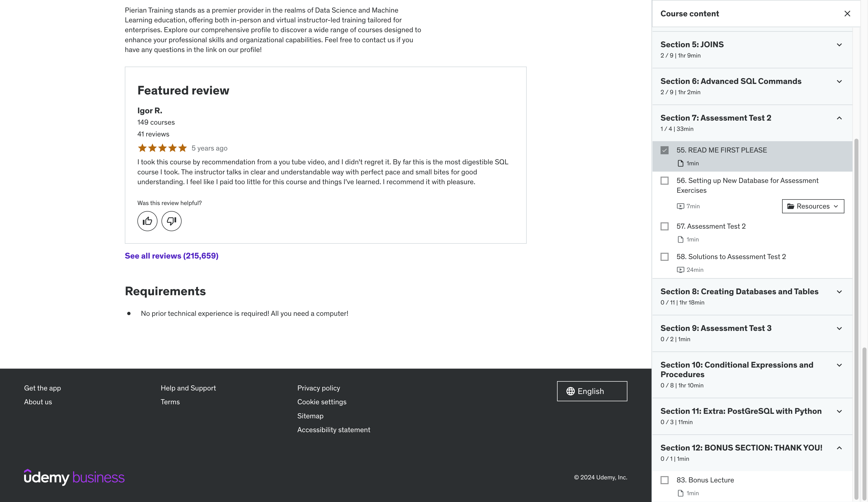This screenshot has width=868, height=502.
Task: Click the globe icon in English button
Action: tap(570, 391)
